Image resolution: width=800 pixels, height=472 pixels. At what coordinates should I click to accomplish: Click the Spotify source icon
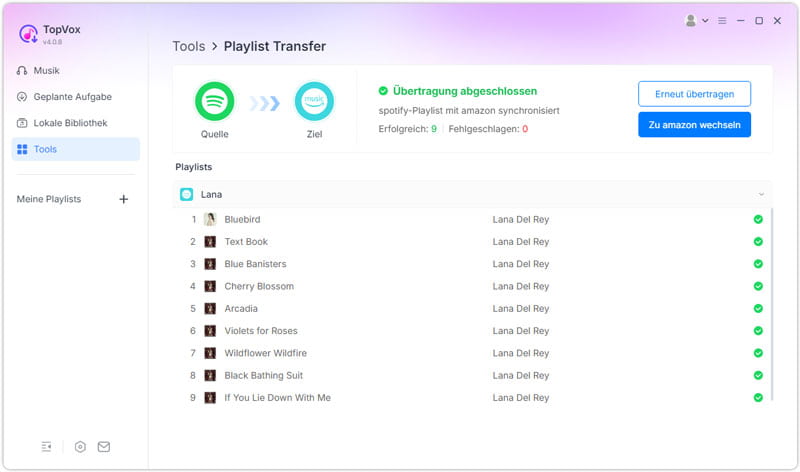214,101
